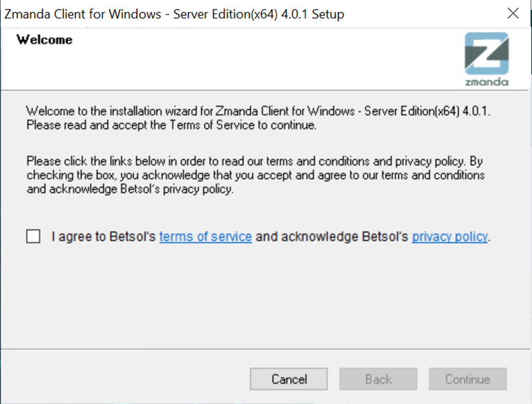Check the agree to Betsol's terms checkbox
The height and width of the screenshot is (404, 532).
pyautogui.click(x=33, y=236)
